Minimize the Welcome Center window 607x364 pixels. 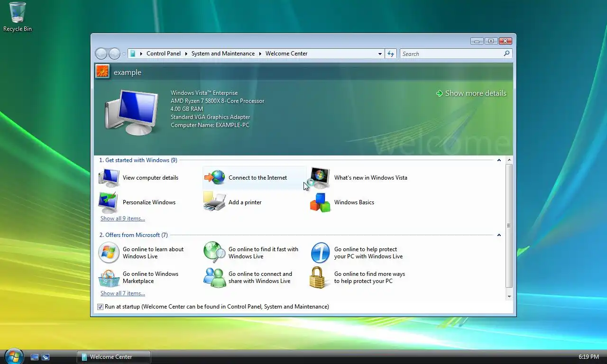(477, 41)
